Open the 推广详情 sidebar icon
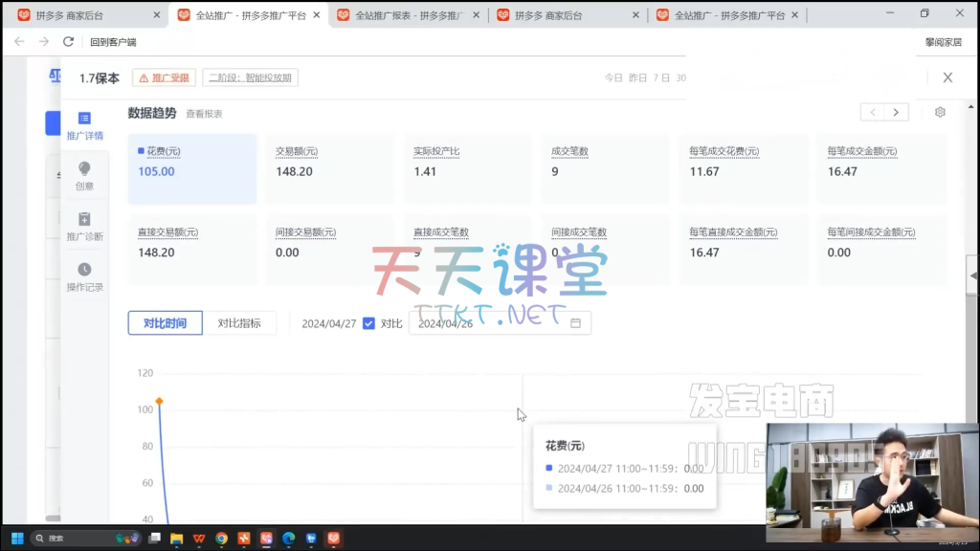This screenshot has height=551, width=980. 84,125
